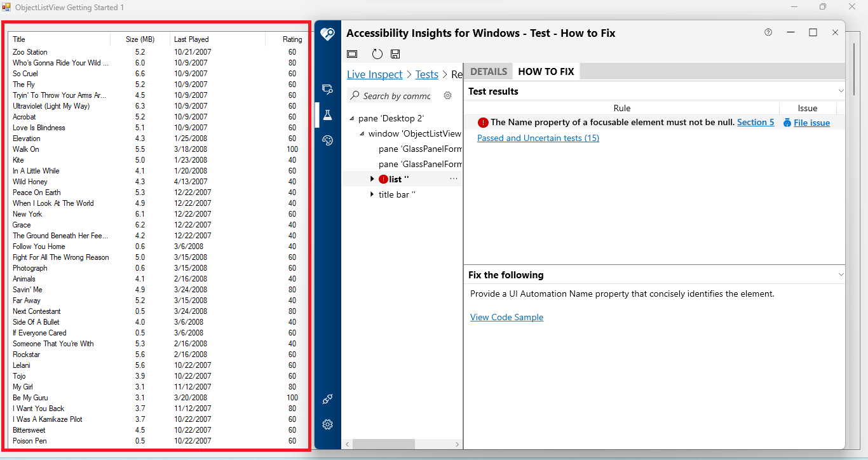Select the 'Far Away' row
Screen dimensions: 868x460
[157, 301]
